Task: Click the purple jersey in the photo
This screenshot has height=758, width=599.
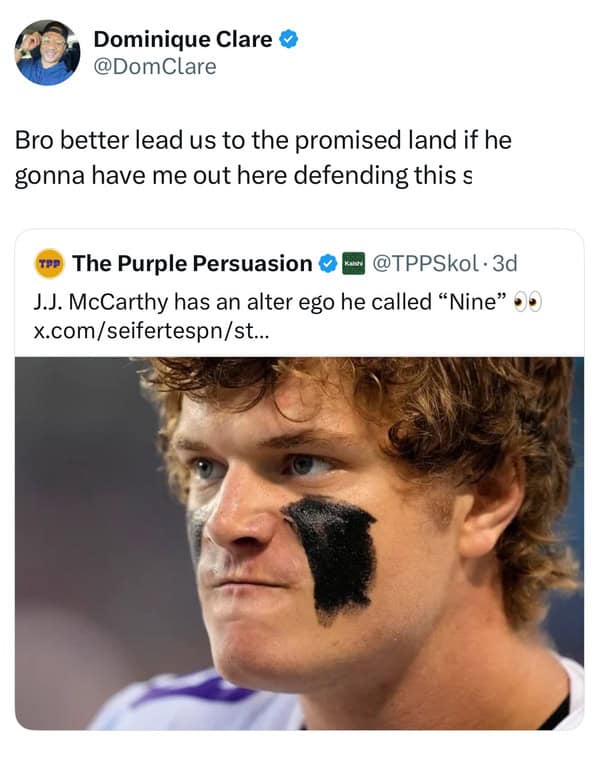Action: 193,699
